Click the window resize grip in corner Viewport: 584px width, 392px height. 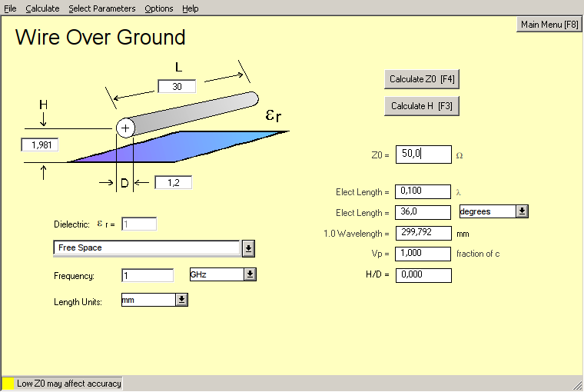coord(578,386)
